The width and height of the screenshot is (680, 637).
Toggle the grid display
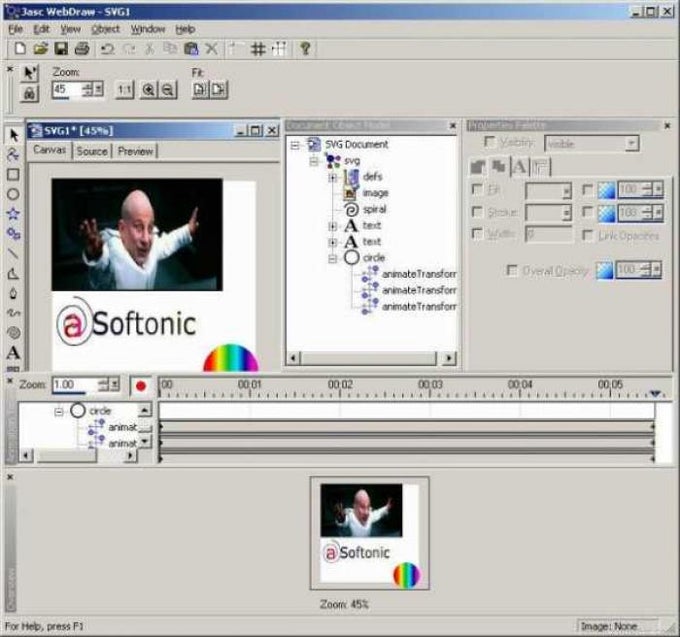(258, 49)
